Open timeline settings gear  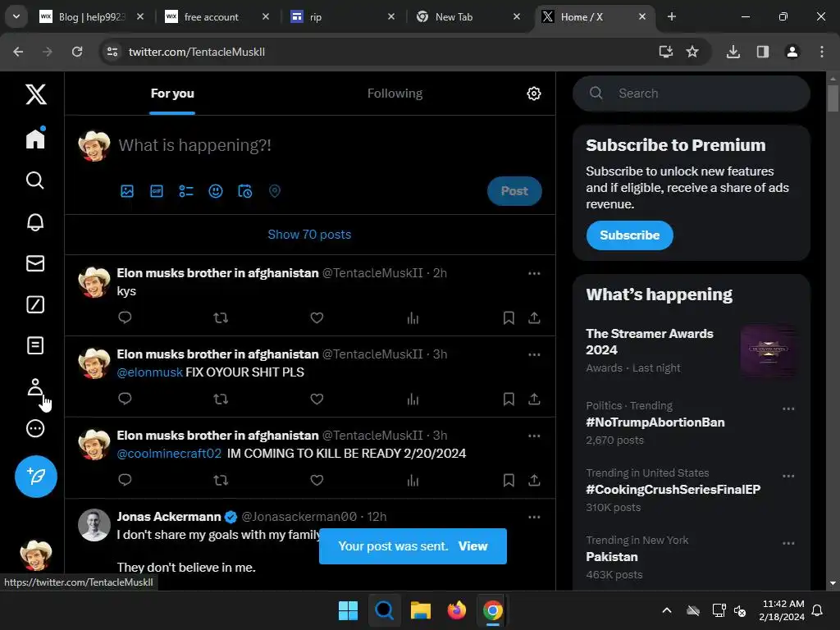pyautogui.click(x=533, y=94)
